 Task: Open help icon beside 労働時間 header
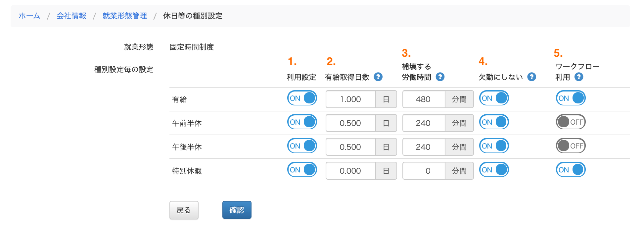pyautogui.click(x=440, y=77)
